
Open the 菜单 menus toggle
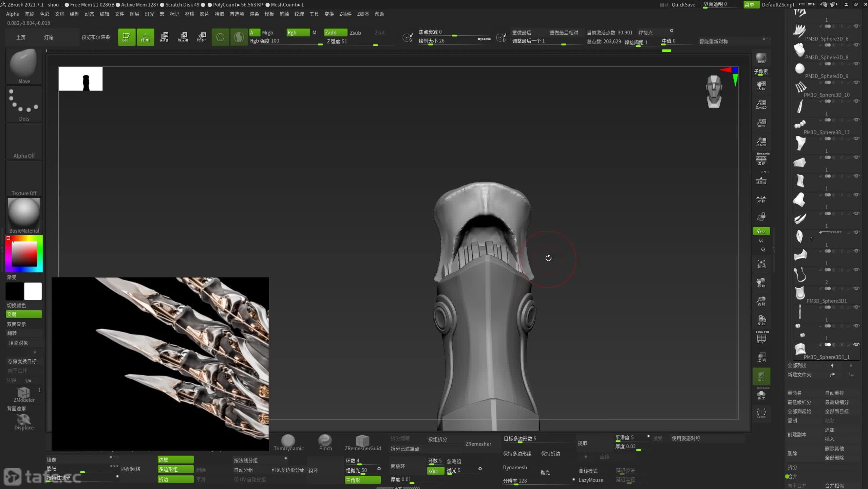tap(751, 4)
